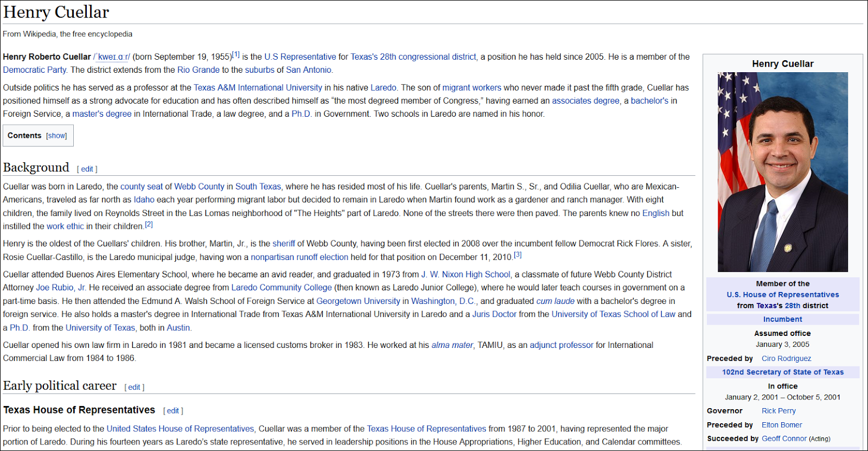Open the Washington, D.C. link

pos(443,301)
